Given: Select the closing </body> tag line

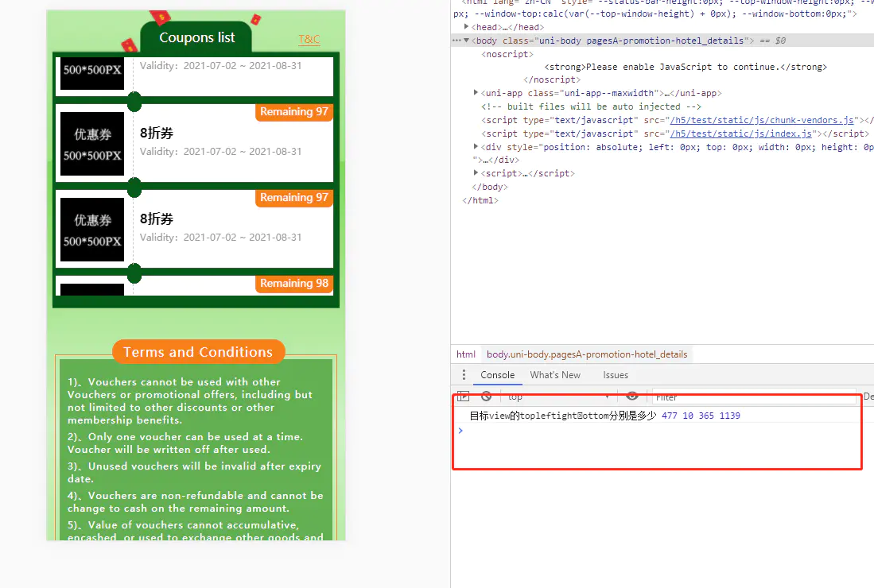Looking at the screenshot, I should coord(489,187).
